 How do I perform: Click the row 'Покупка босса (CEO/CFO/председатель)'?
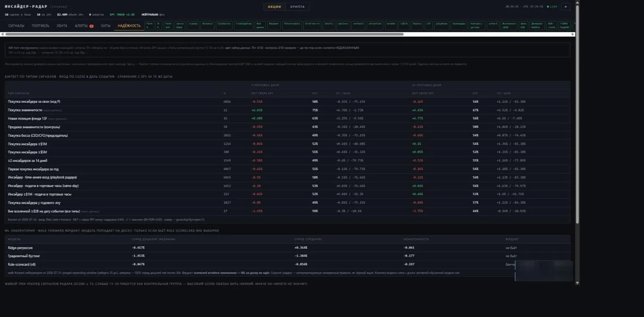[287, 135]
